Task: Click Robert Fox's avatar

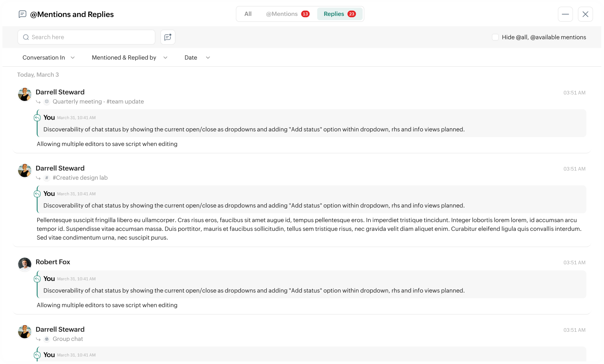Action: (25, 264)
